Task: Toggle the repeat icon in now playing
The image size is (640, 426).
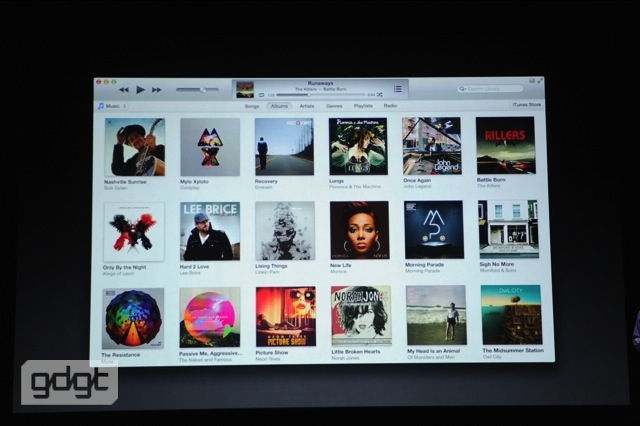Action: point(262,95)
